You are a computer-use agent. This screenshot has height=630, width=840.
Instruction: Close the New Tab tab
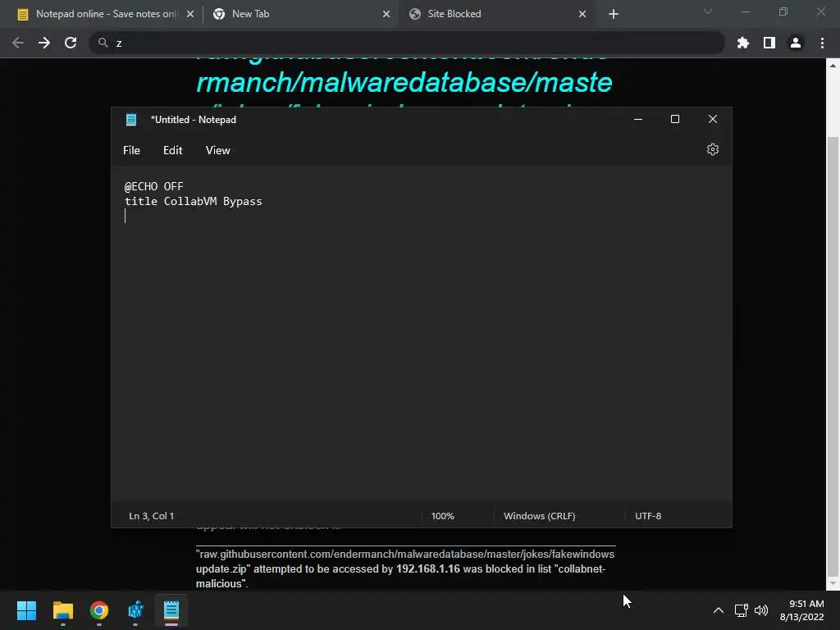386,14
